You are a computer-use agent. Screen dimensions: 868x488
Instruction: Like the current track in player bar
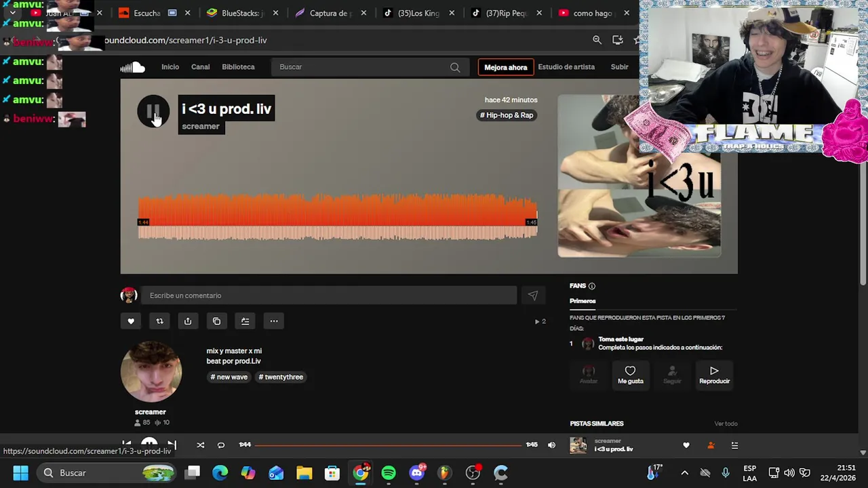pyautogui.click(x=686, y=445)
